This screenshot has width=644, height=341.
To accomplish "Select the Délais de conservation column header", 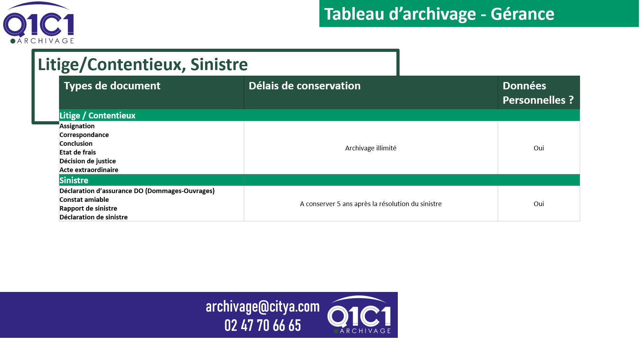I will coord(304,86).
